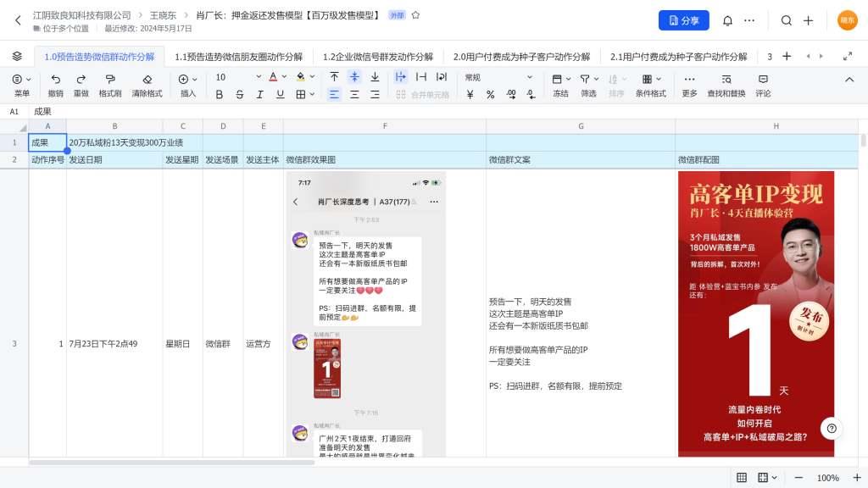868x488 pixels.
Task: Open the help question mark button
Action: 832,428
